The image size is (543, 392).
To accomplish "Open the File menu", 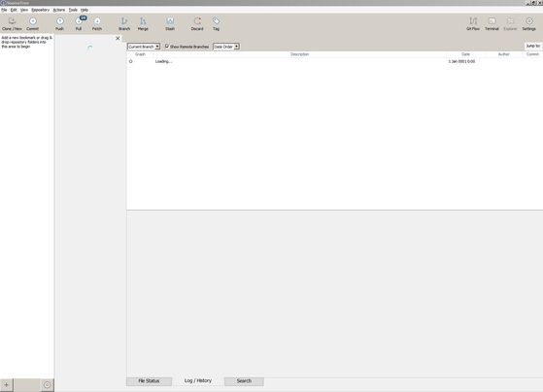I will [4, 10].
